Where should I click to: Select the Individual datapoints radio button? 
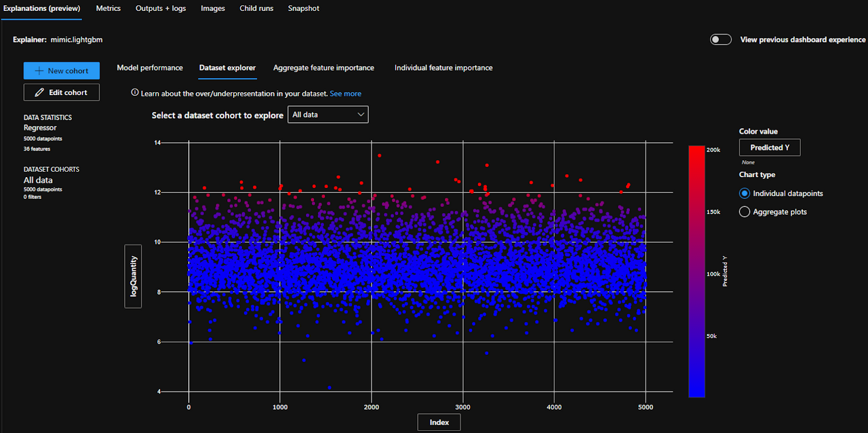[745, 193]
